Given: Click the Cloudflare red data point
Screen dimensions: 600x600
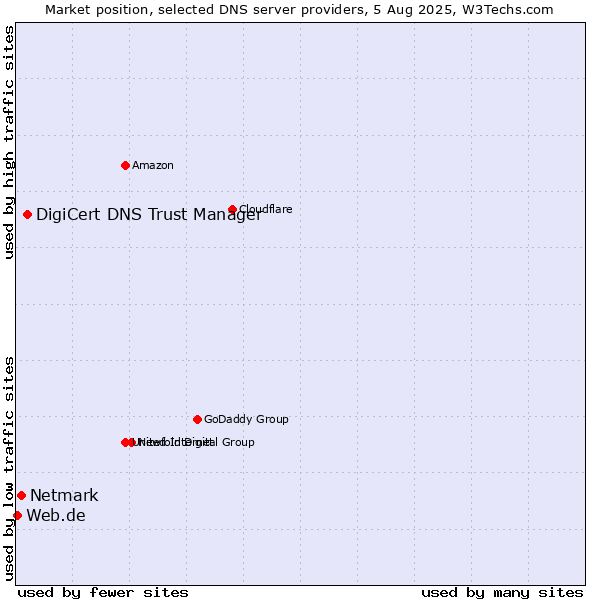Looking at the screenshot, I should (232, 209).
